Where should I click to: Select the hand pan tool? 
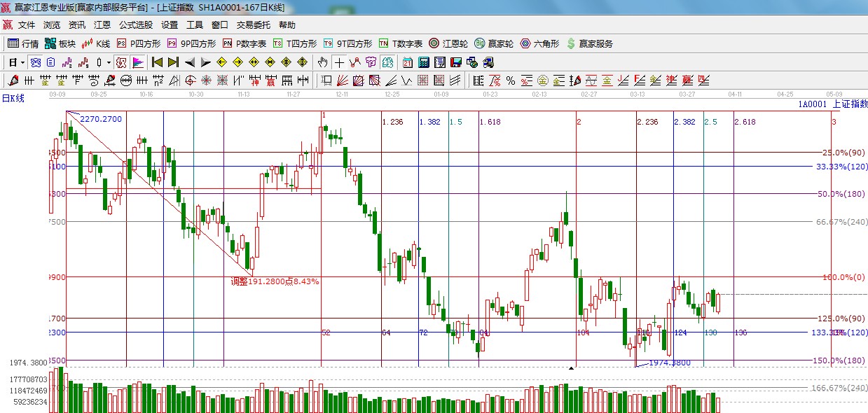322,62
